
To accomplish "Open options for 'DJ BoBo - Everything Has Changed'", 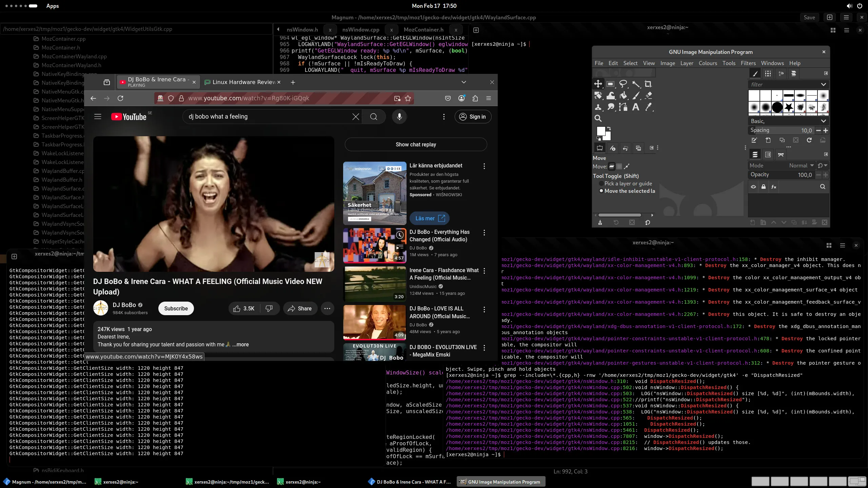I will point(484,232).
